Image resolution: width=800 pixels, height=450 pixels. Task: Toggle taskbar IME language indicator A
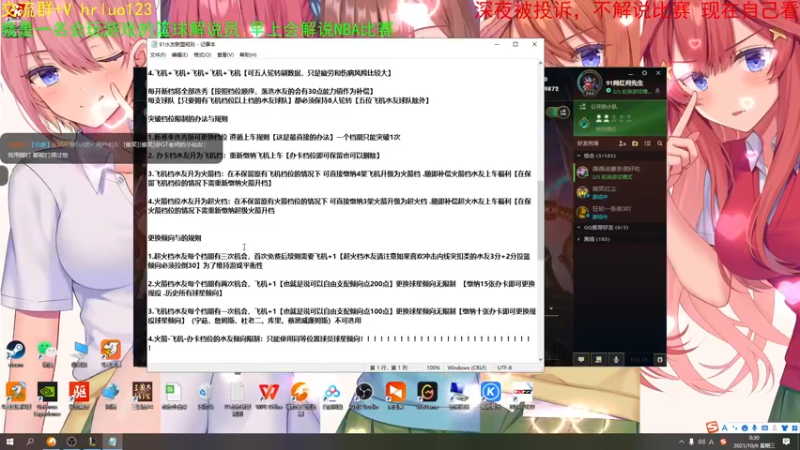(x=712, y=442)
